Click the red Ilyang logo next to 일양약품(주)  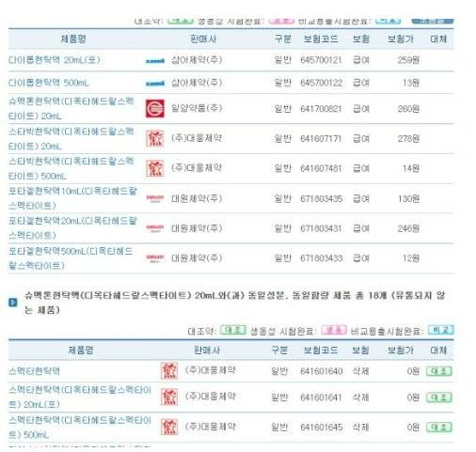pos(155,109)
